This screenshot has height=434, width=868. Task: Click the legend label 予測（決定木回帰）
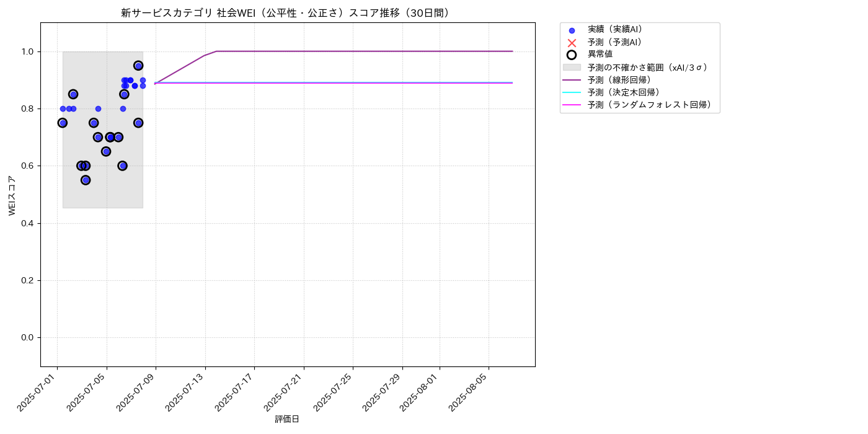pyautogui.click(x=626, y=92)
